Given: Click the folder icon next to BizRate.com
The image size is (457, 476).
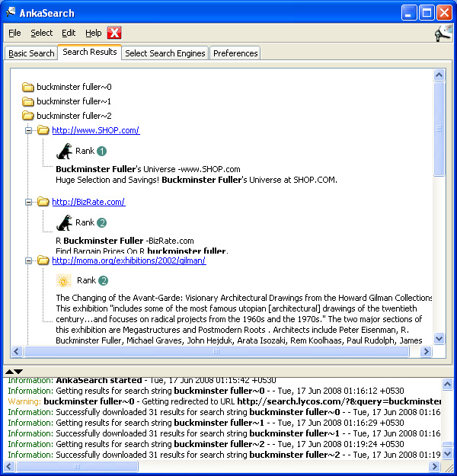Looking at the screenshot, I should pos(43,202).
